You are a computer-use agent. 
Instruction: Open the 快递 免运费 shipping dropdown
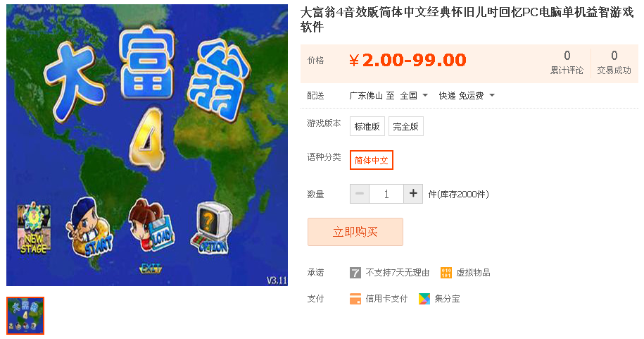point(467,96)
